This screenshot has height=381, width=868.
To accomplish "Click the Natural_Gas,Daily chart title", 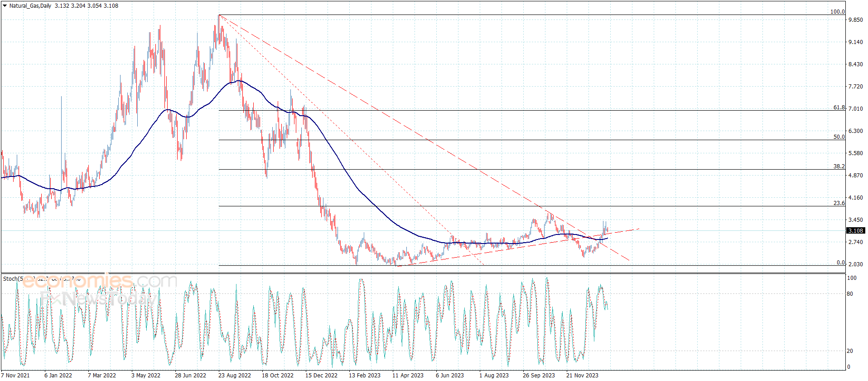I will click(30, 6).
